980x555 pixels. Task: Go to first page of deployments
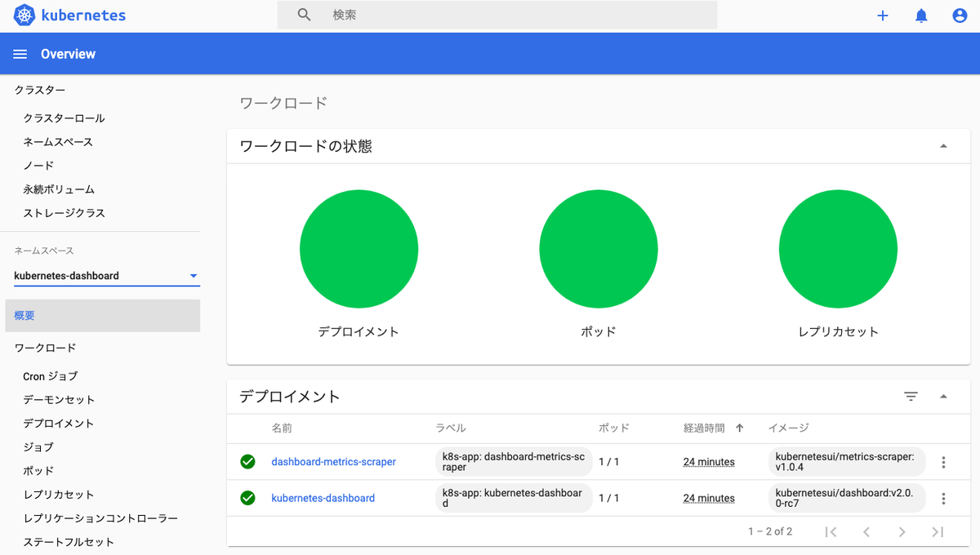pyautogui.click(x=831, y=532)
